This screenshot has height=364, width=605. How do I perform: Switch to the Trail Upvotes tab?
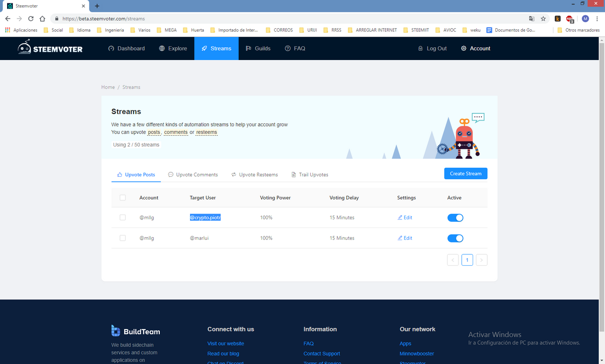point(310,174)
